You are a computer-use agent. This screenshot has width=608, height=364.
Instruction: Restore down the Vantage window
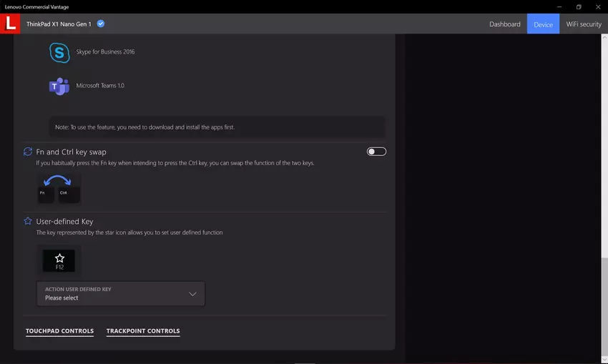click(x=579, y=6)
